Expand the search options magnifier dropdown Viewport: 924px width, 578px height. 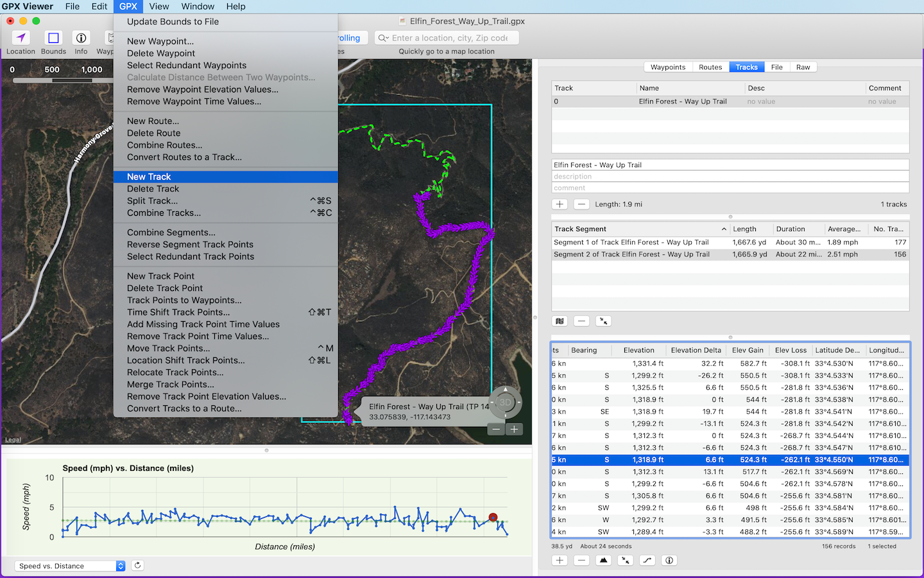coord(383,39)
